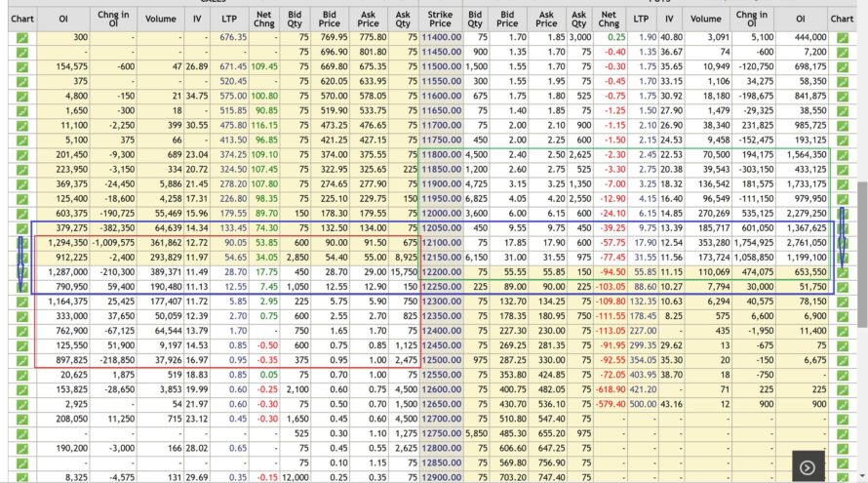
Task: Select puts Chng in OI cell 1,754,925
Action: click(754, 243)
